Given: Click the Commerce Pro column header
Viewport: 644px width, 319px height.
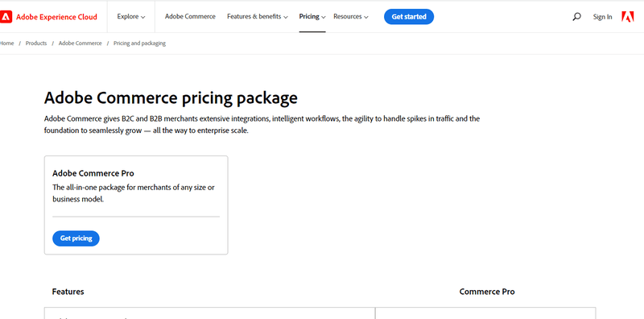Looking at the screenshot, I should (x=487, y=292).
